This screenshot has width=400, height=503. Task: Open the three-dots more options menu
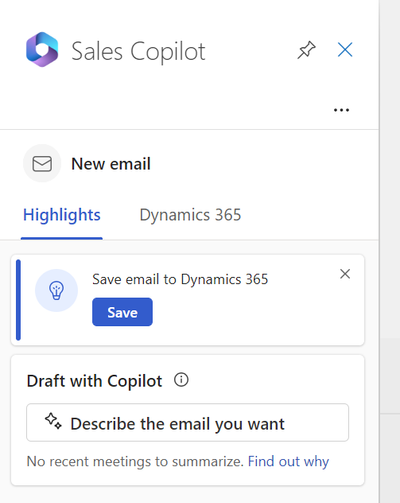tap(341, 110)
